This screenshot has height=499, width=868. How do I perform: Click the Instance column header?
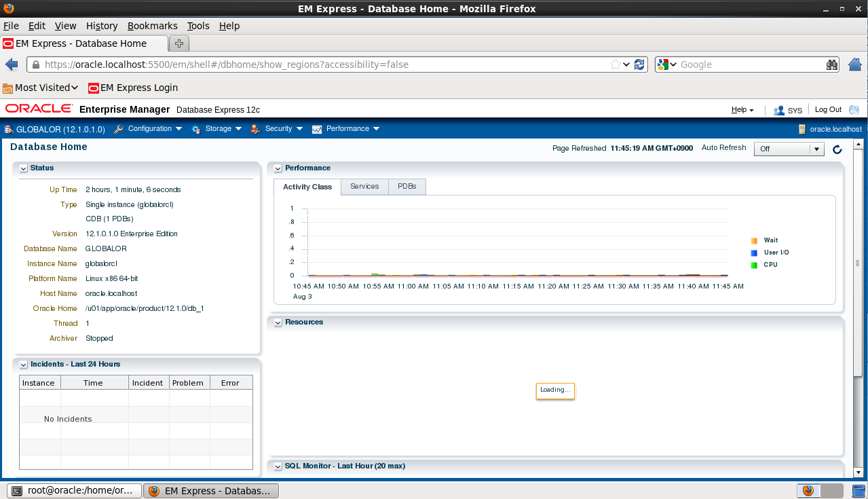[x=39, y=383]
